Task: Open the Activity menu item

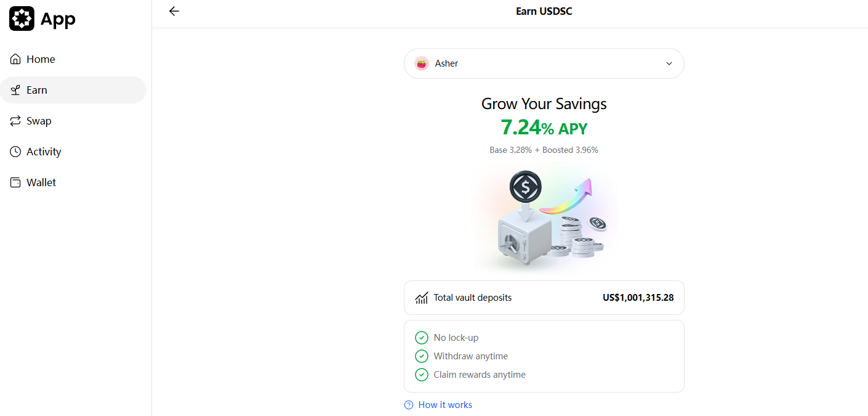Action: pyautogui.click(x=43, y=151)
